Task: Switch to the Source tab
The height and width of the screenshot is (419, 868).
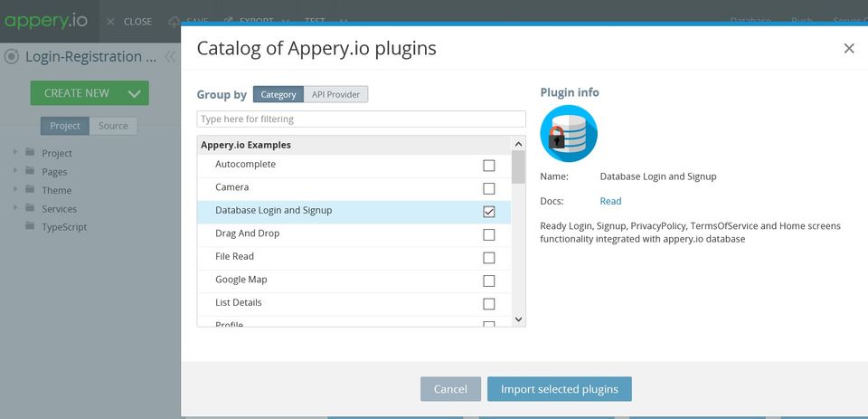Action: coord(113,126)
